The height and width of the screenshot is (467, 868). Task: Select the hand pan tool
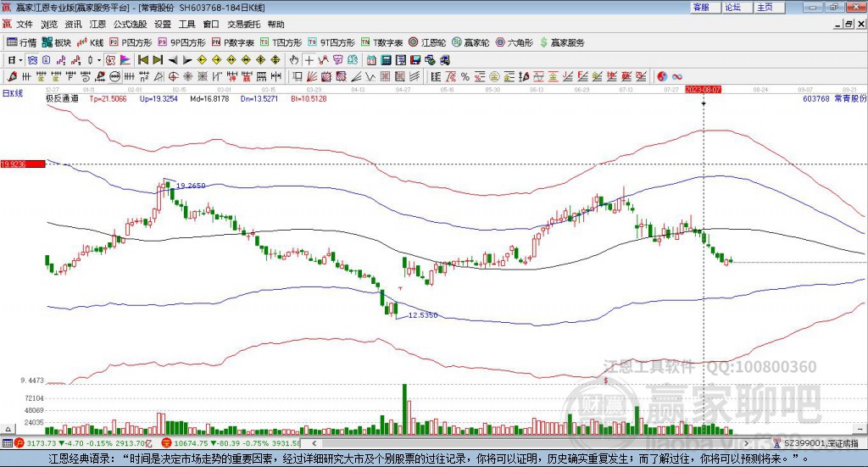coord(294,60)
